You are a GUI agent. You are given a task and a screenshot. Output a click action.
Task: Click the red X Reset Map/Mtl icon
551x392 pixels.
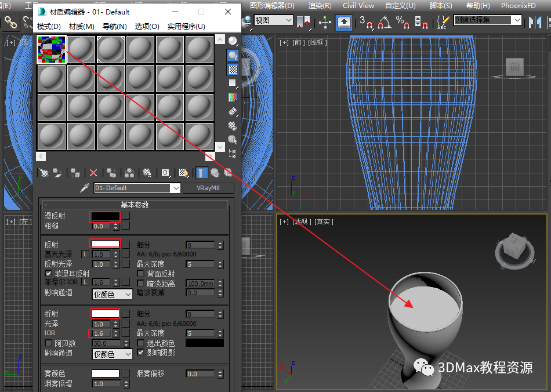coord(93,172)
